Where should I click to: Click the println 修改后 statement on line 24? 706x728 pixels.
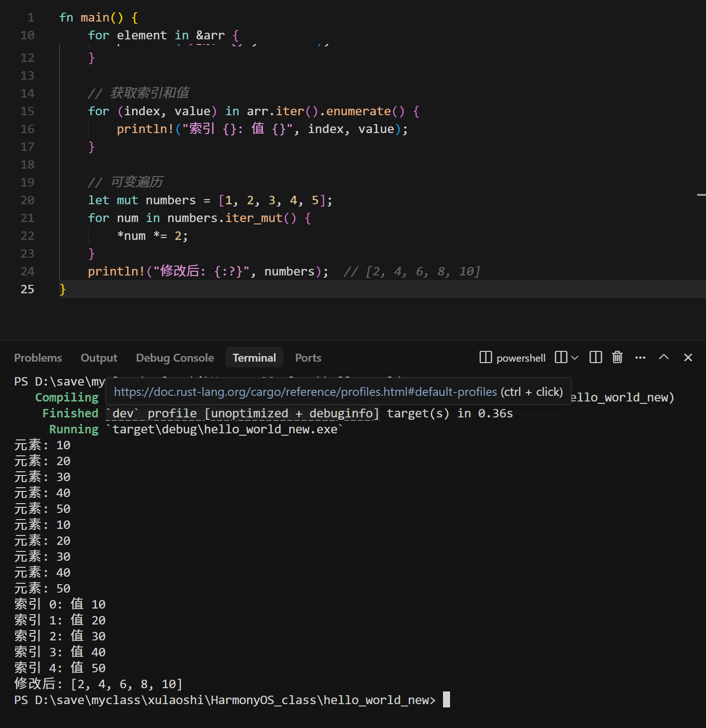[x=208, y=272]
